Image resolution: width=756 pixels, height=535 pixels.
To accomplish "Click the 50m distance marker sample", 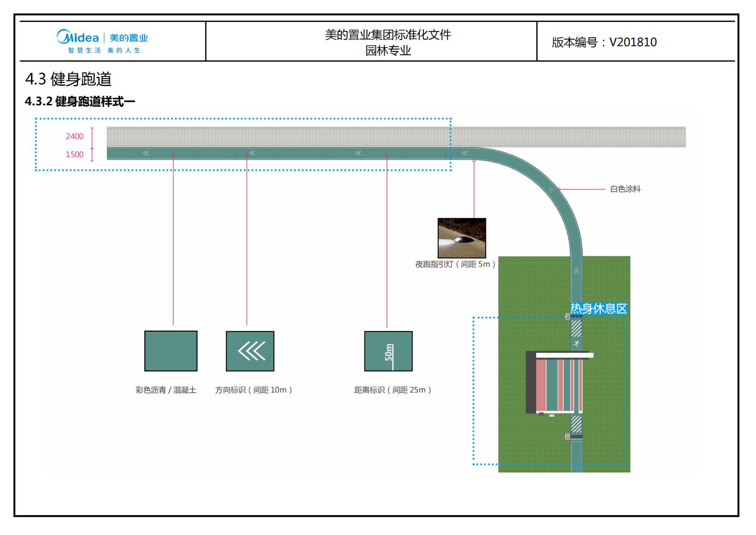I will point(388,351).
